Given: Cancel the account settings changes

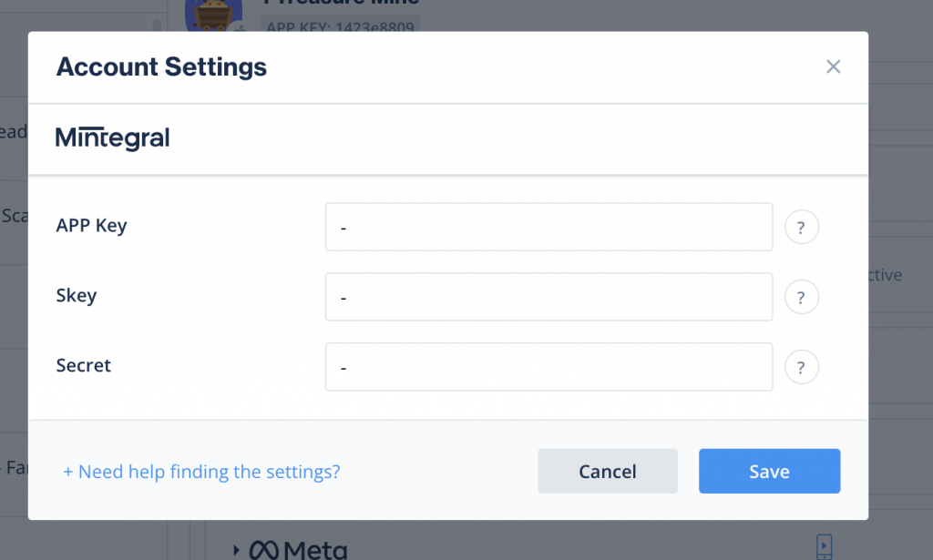Looking at the screenshot, I should point(607,471).
